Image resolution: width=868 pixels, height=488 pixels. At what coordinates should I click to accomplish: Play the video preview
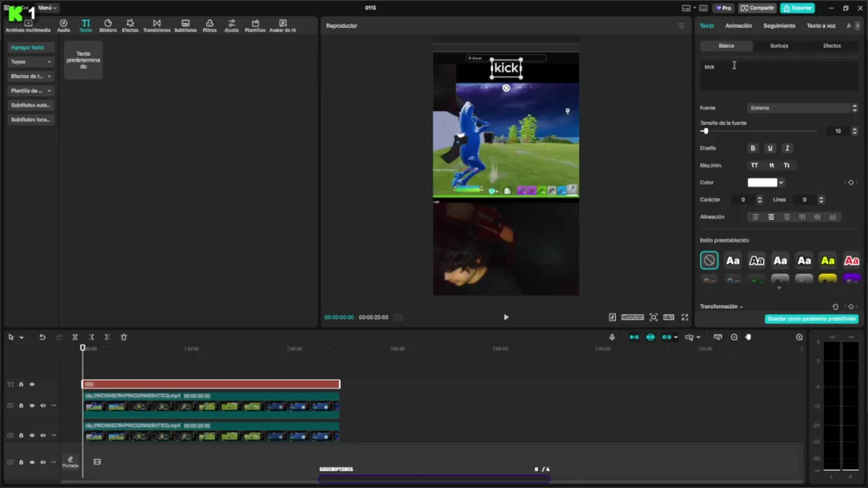(506, 317)
